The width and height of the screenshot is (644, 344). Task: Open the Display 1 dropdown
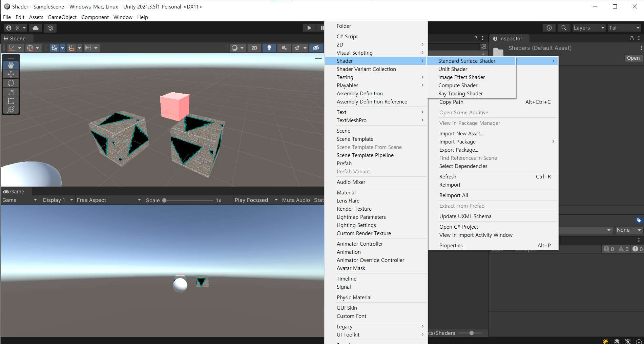pyautogui.click(x=57, y=200)
